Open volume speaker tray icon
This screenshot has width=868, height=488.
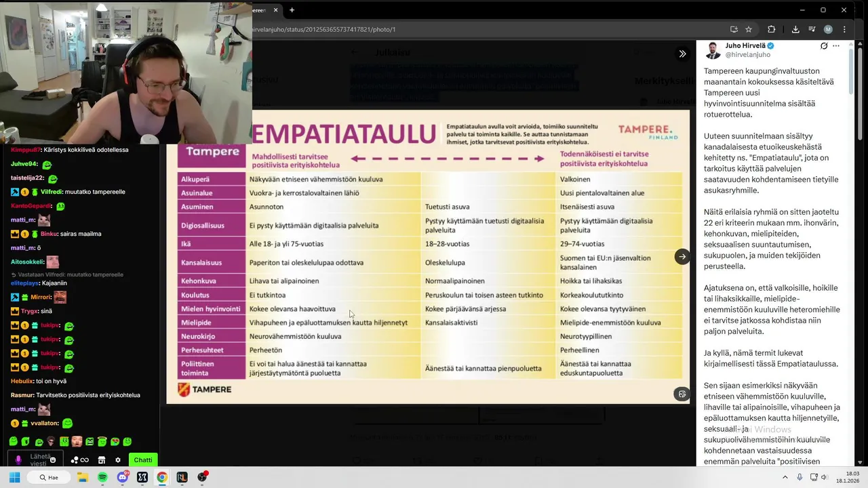[824, 477]
